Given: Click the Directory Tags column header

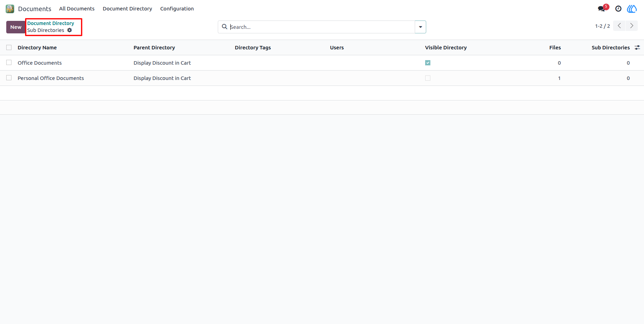Looking at the screenshot, I should tap(253, 48).
